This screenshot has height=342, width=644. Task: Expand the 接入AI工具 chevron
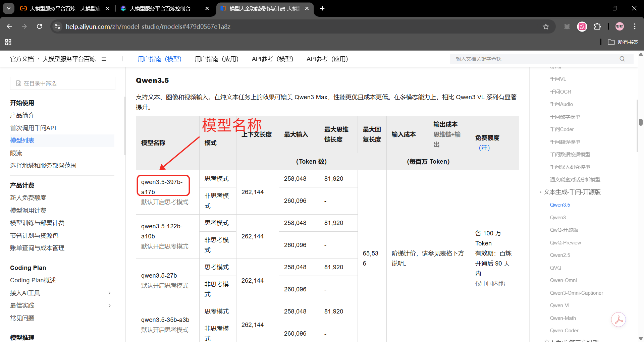coord(109,293)
